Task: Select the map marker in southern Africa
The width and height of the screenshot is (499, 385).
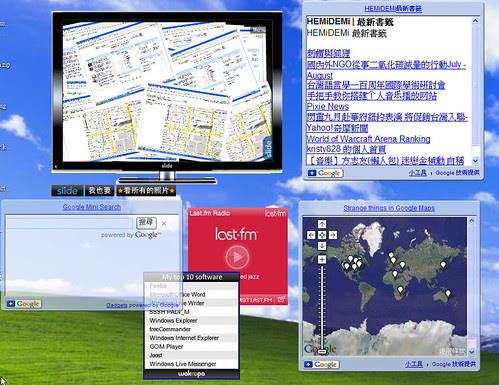Action: point(400,290)
